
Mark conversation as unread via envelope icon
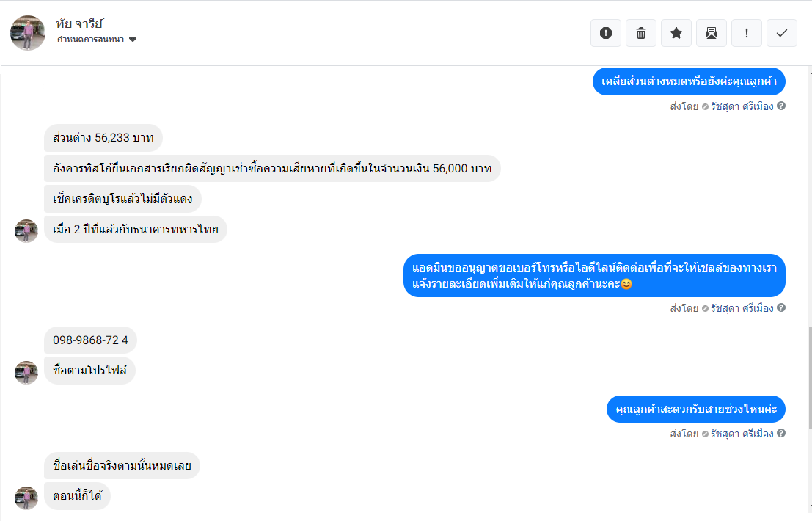tap(712, 33)
